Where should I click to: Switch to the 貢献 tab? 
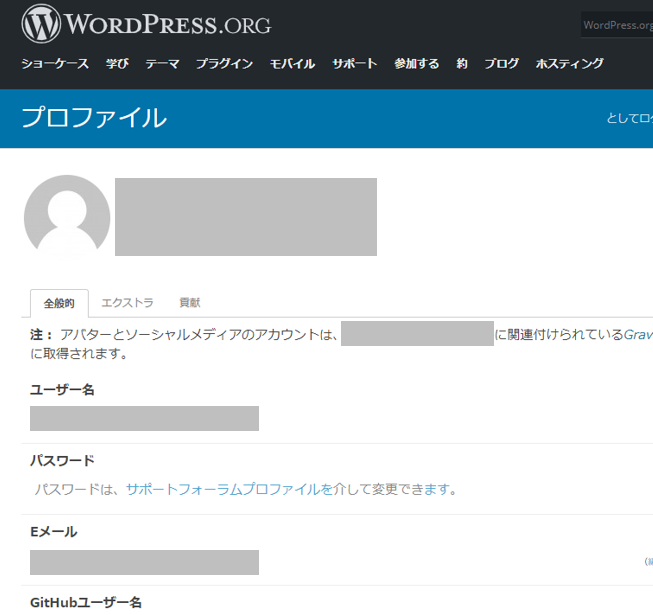click(x=190, y=303)
